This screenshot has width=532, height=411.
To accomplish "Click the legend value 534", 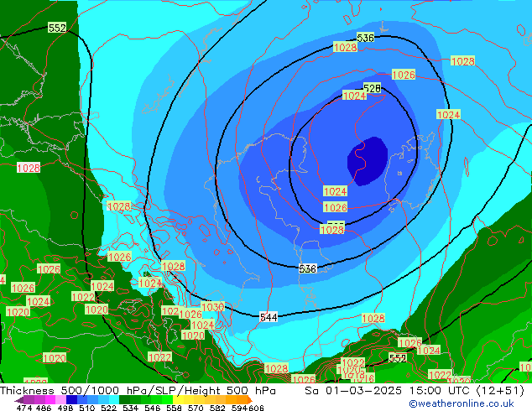I will click(x=130, y=408).
